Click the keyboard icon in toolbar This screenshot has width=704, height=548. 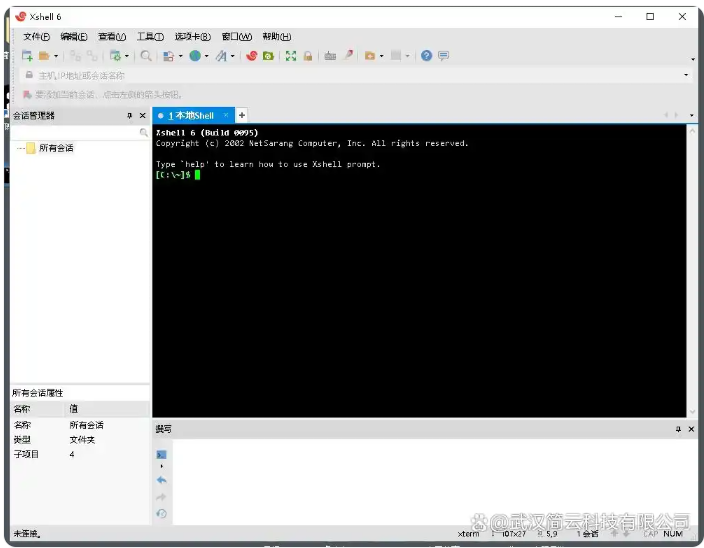pyautogui.click(x=330, y=56)
